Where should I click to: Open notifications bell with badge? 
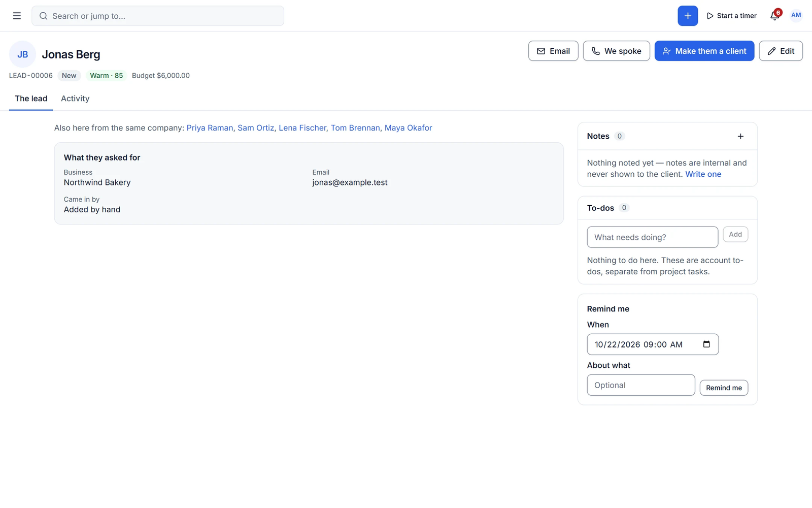pyautogui.click(x=775, y=15)
